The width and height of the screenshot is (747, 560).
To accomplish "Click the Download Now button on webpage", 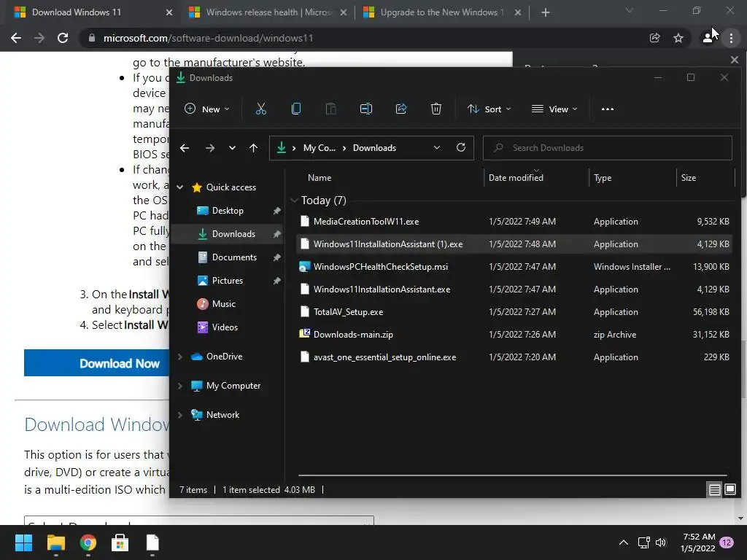I will [x=97, y=363].
